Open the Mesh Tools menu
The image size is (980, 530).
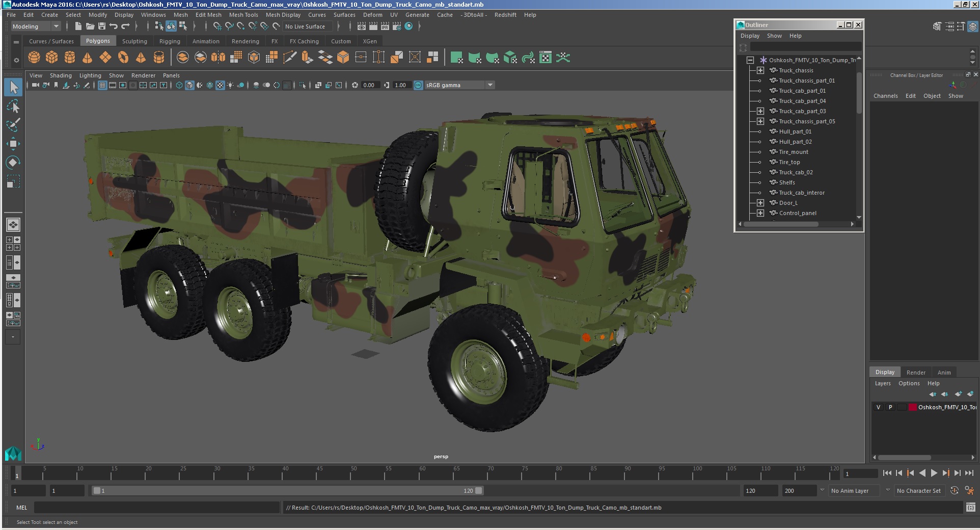click(243, 15)
